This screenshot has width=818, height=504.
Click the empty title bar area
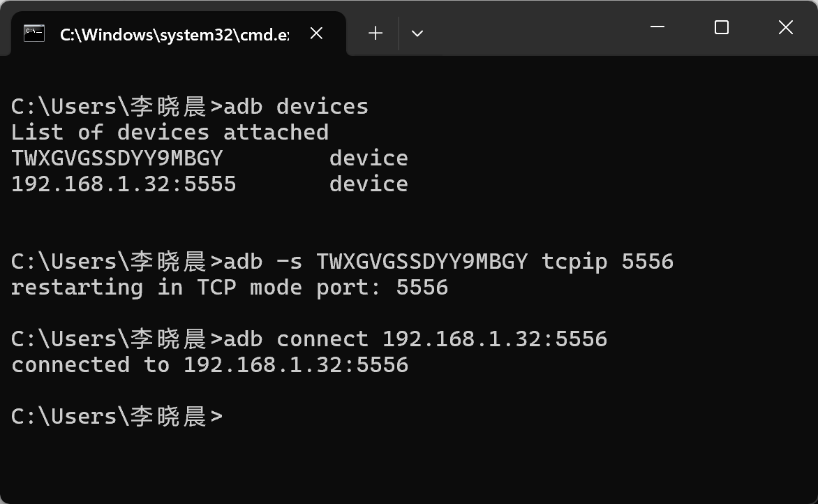click(x=530, y=28)
